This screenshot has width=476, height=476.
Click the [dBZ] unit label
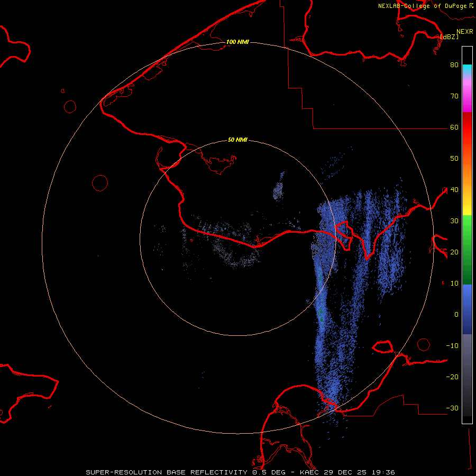tap(449, 36)
